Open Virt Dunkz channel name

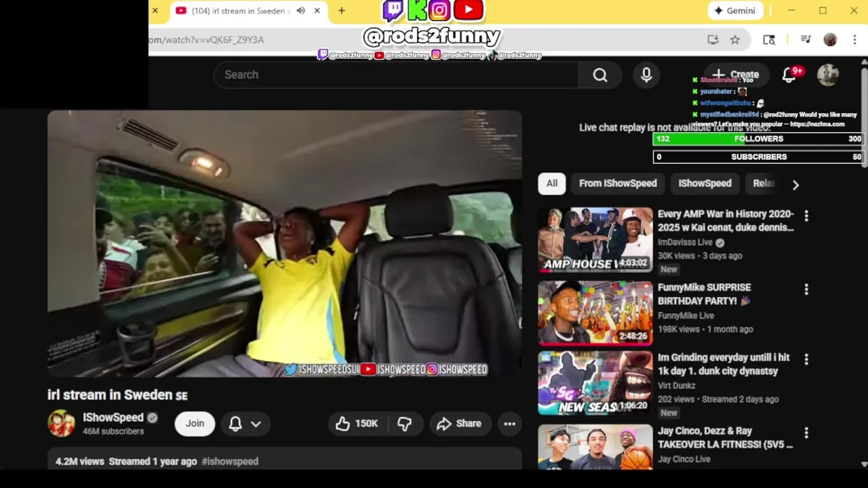678,386
